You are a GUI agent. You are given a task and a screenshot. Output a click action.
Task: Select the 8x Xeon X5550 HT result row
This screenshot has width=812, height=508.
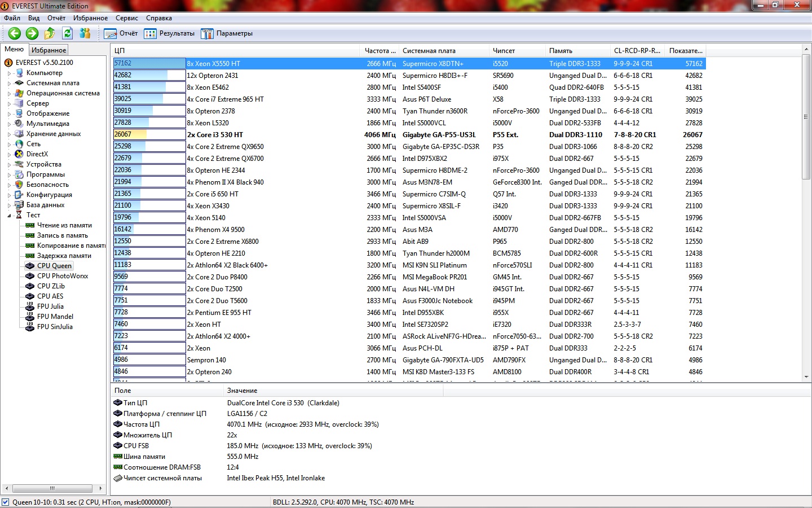[409, 63]
